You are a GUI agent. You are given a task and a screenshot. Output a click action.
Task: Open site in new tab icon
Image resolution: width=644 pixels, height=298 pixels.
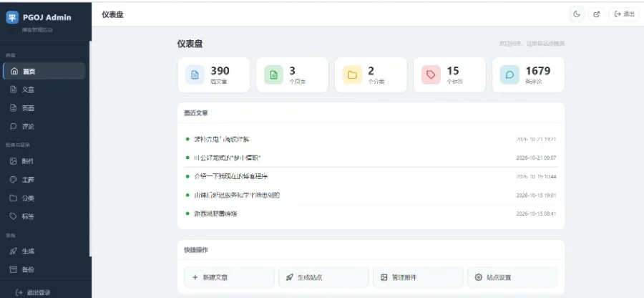(x=596, y=14)
